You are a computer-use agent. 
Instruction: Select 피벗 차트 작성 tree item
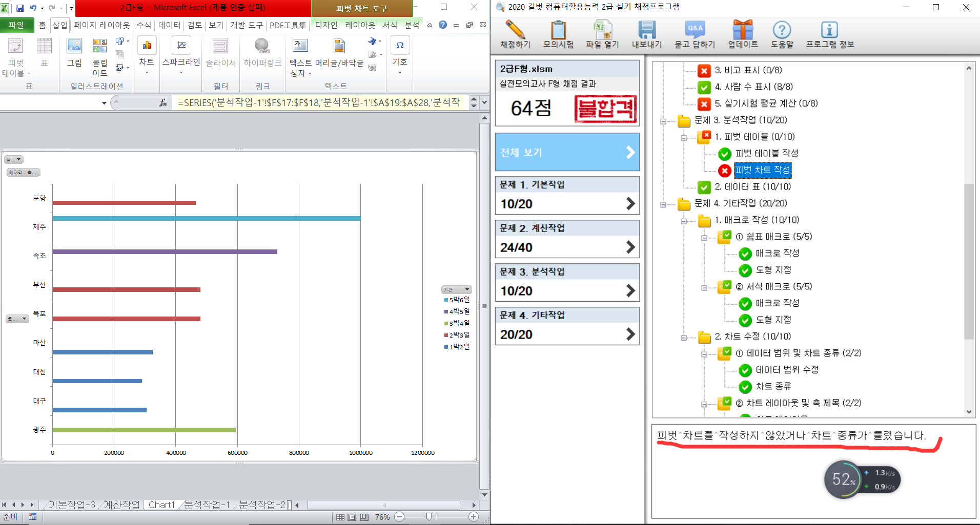[762, 170]
